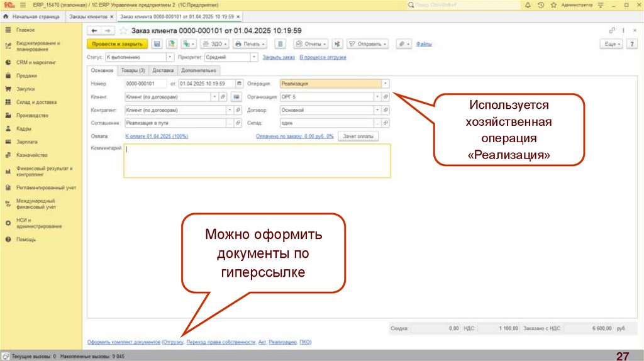Switch to the Доставка tab

pyautogui.click(x=163, y=70)
